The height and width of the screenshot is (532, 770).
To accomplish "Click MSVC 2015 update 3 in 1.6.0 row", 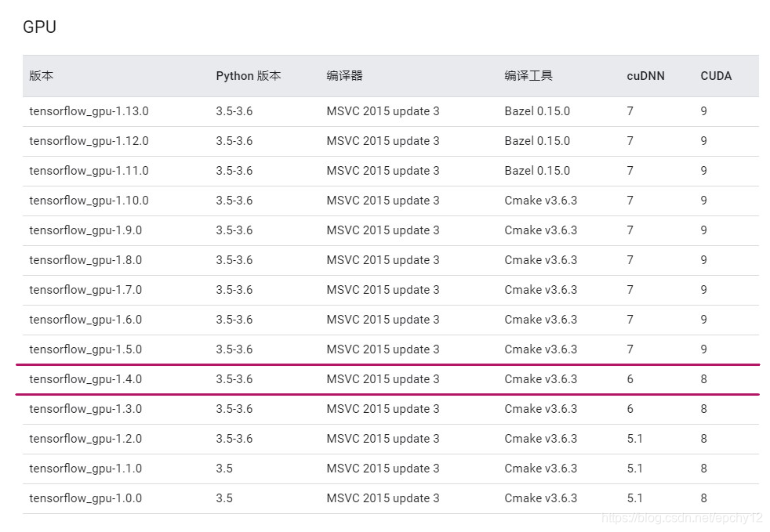I will coord(383,320).
